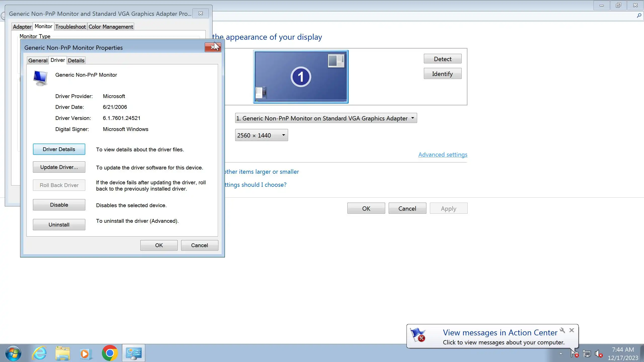Show hidden tray icons arrow
This screenshot has width=644, height=362.
(x=561, y=354)
